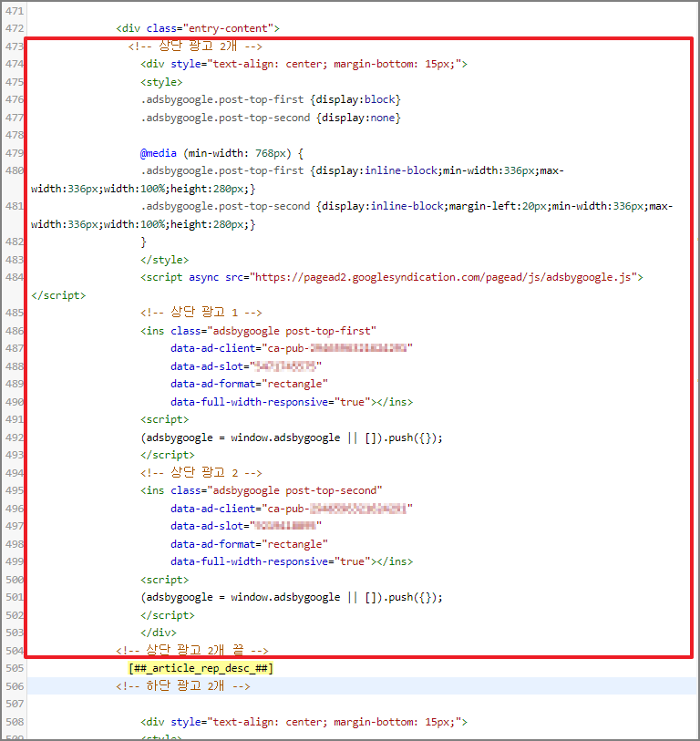The image size is (700, 741).
Task: Click the entry-content div opening tag
Action: (x=198, y=28)
